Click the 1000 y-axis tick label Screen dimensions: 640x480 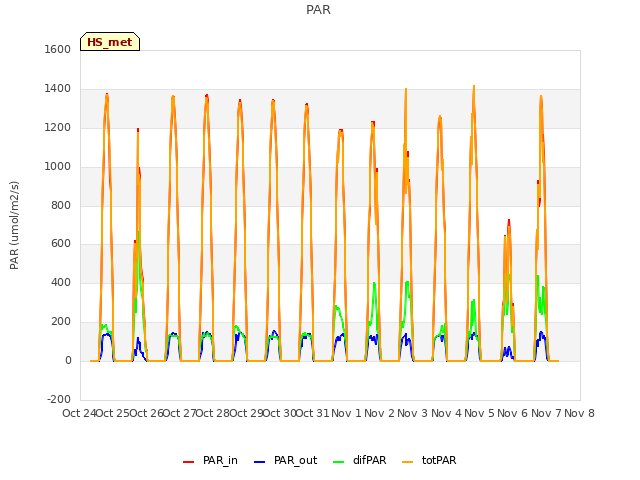point(58,167)
